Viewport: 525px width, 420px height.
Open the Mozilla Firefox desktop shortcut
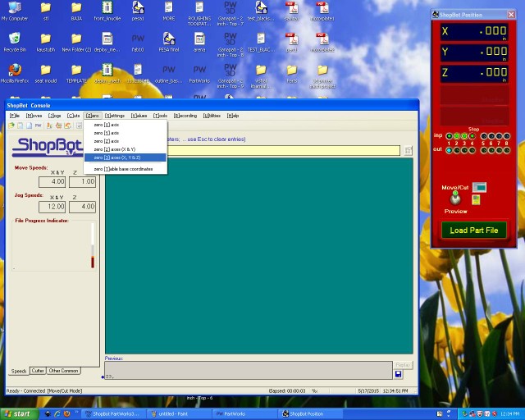[15, 73]
